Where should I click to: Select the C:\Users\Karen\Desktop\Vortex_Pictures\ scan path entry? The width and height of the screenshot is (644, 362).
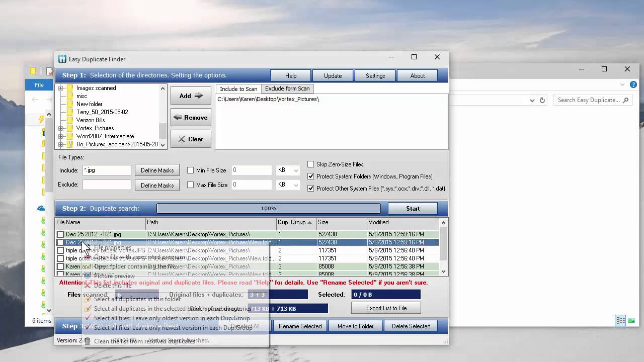pyautogui.click(x=268, y=100)
